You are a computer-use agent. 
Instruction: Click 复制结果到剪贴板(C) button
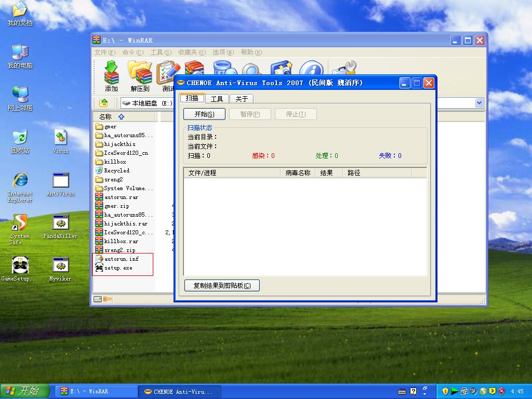222,285
